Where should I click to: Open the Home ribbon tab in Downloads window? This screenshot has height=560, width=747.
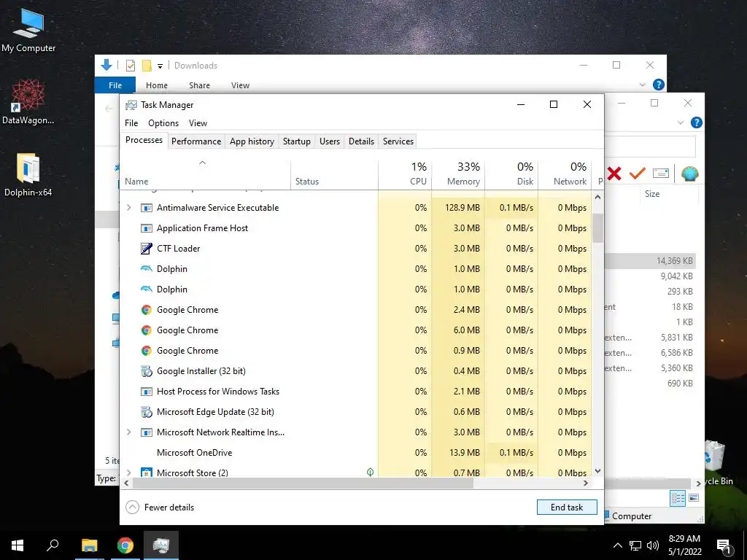click(x=157, y=85)
